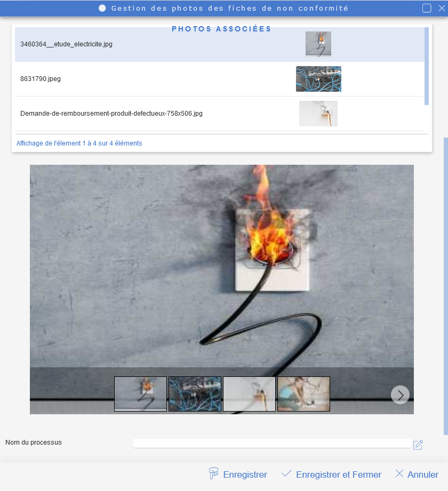The height and width of the screenshot is (491, 448).
Task: Pick third carousel thumbnail of smoking plug
Action: coord(250,394)
